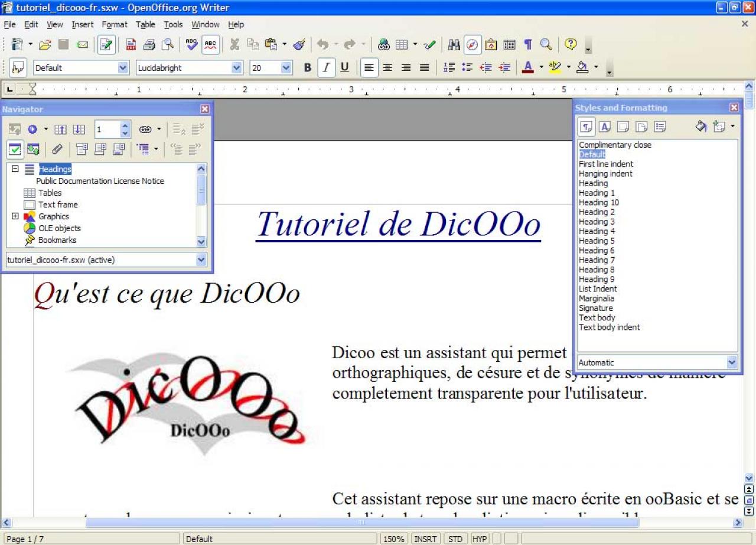The width and height of the screenshot is (756, 545).
Task: Click the Cut scissors icon
Action: tap(234, 44)
